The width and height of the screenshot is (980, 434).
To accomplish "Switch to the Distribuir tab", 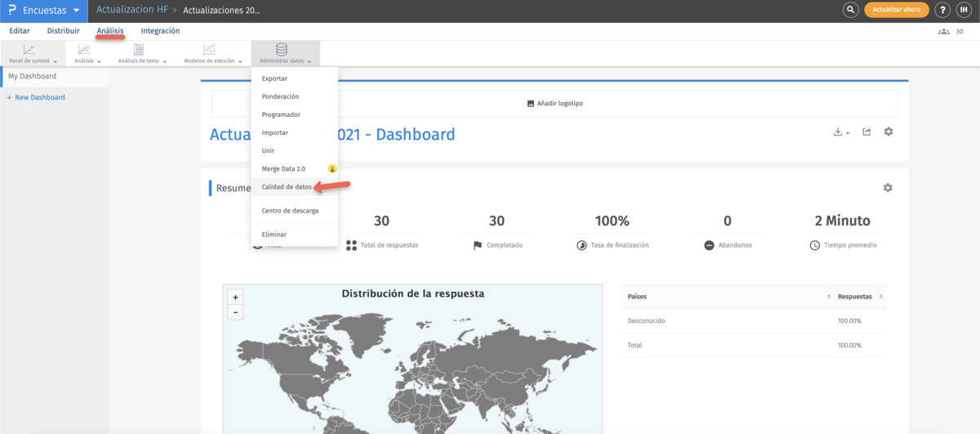I will click(63, 31).
